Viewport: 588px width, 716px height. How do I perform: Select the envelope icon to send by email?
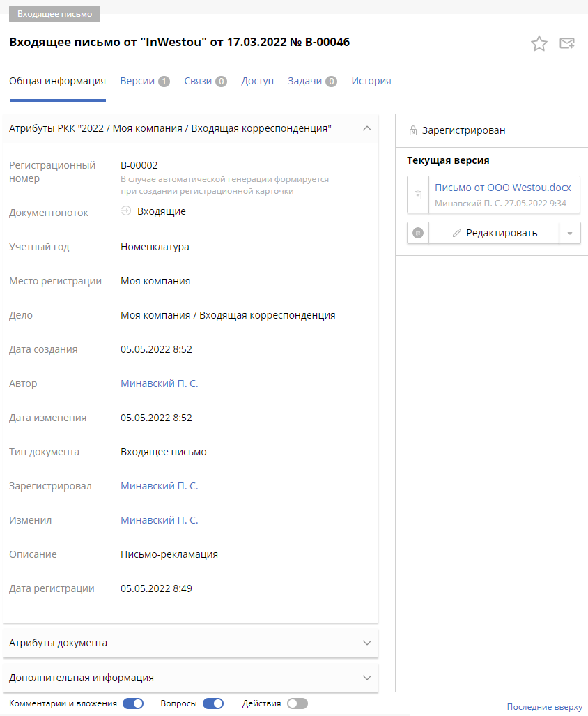click(x=567, y=43)
